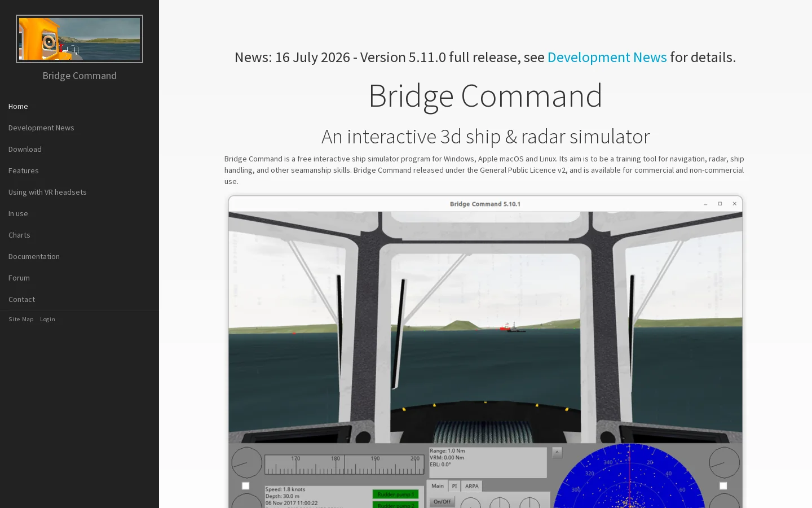Open the Charts page

point(19,235)
